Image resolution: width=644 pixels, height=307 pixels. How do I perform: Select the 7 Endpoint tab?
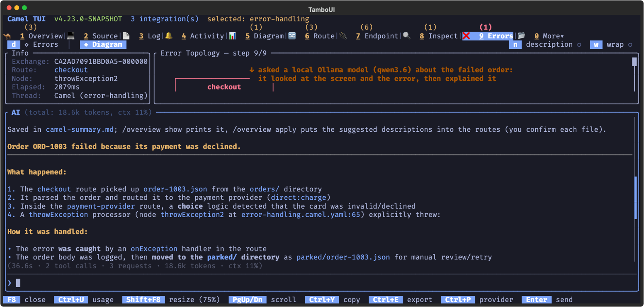click(377, 36)
